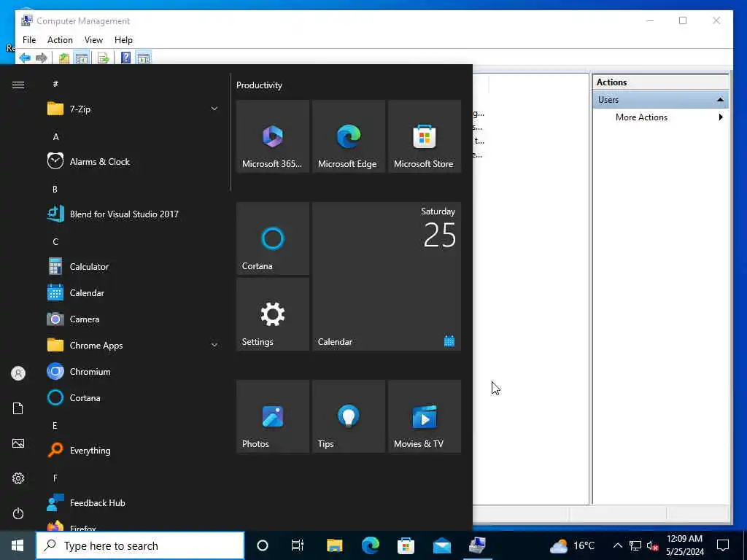Click the Cortana tile
Screen dimensions: 747x560
273,238
